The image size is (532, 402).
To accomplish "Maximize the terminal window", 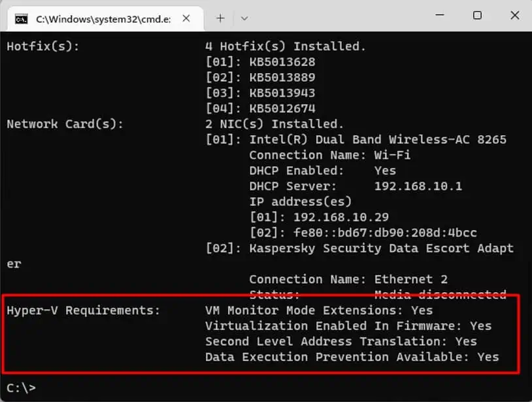I will pos(477,15).
